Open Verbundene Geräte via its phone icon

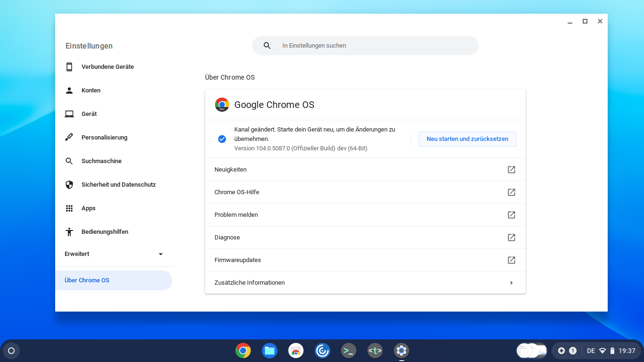coord(69,67)
